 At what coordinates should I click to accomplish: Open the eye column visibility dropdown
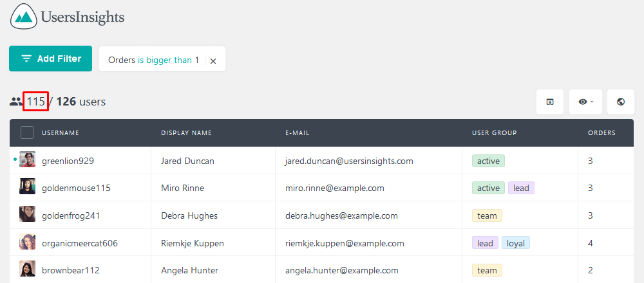pos(585,102)
